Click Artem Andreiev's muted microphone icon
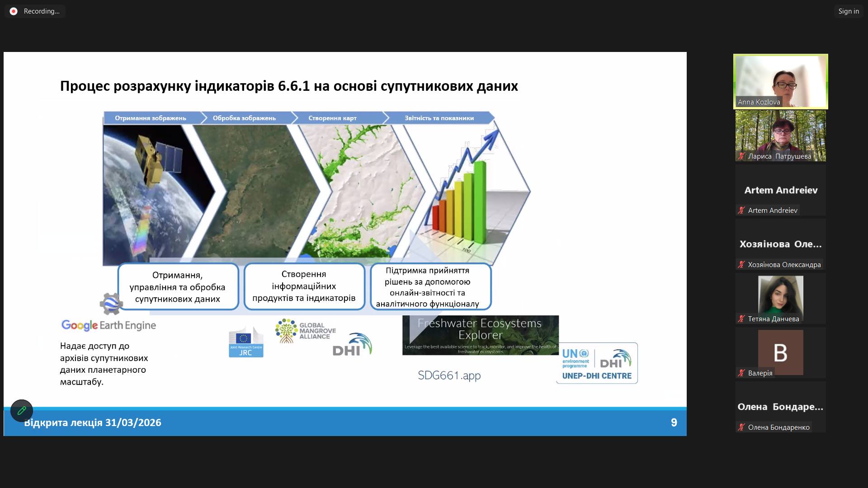868x488 pixels. pos(741,211)
